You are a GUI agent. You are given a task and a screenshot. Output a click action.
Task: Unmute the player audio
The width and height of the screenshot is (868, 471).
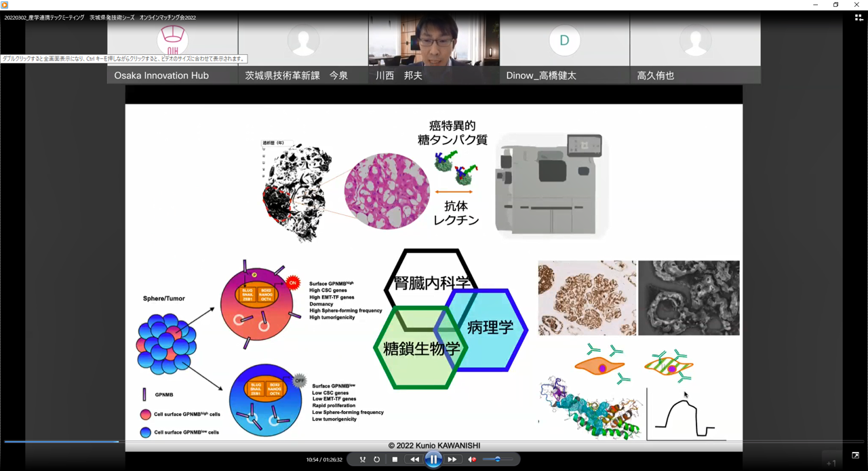(x=473, y=459)
